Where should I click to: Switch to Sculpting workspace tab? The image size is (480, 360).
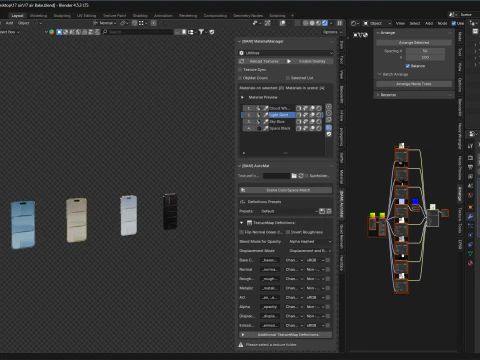[62, 16]
